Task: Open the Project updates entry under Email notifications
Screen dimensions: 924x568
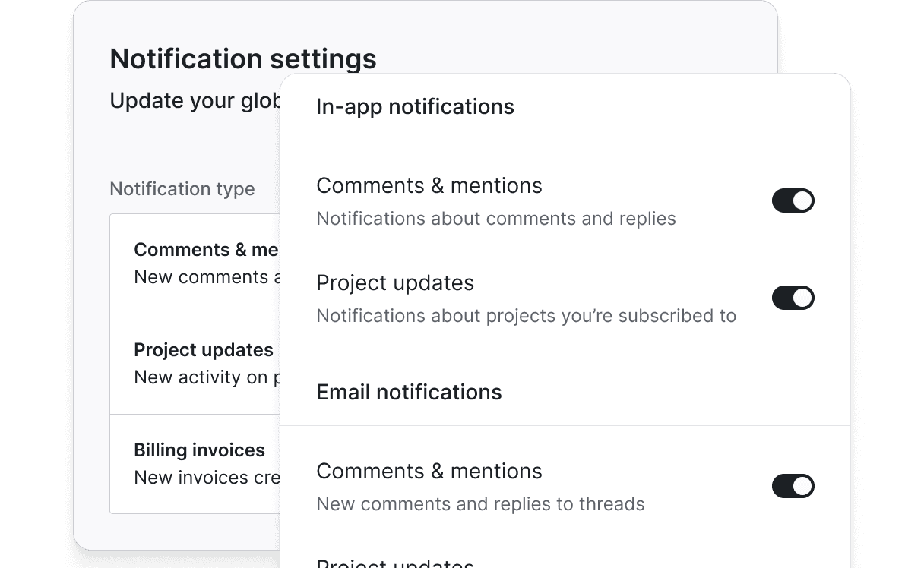Action: pyautogui.click(x=395, y=563)
